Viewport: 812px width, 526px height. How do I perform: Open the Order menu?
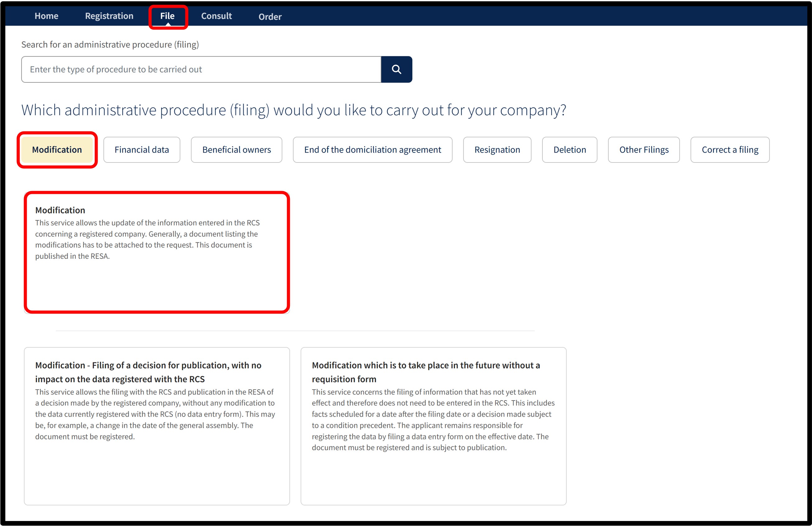click(270, 16)
